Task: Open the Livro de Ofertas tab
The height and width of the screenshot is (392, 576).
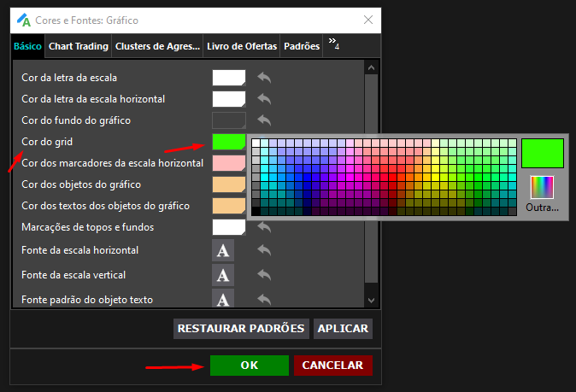Action: coord(242,46)
